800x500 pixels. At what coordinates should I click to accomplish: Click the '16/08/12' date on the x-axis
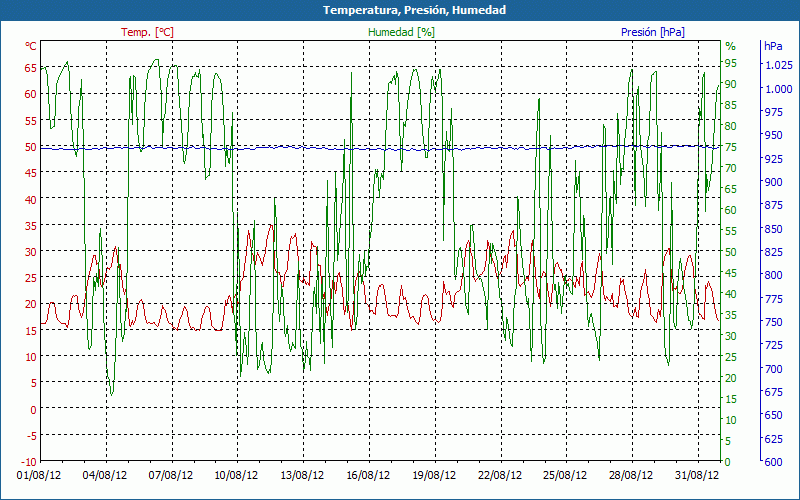368,475
